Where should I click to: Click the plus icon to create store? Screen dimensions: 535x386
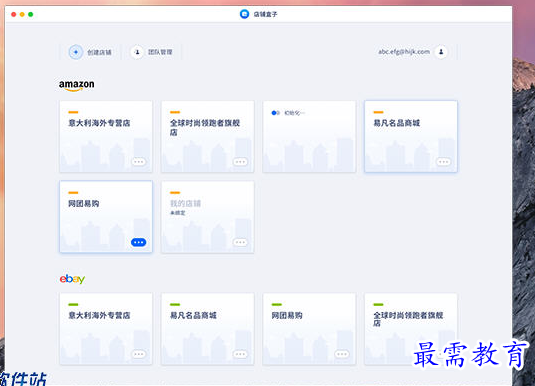(76, 52)
